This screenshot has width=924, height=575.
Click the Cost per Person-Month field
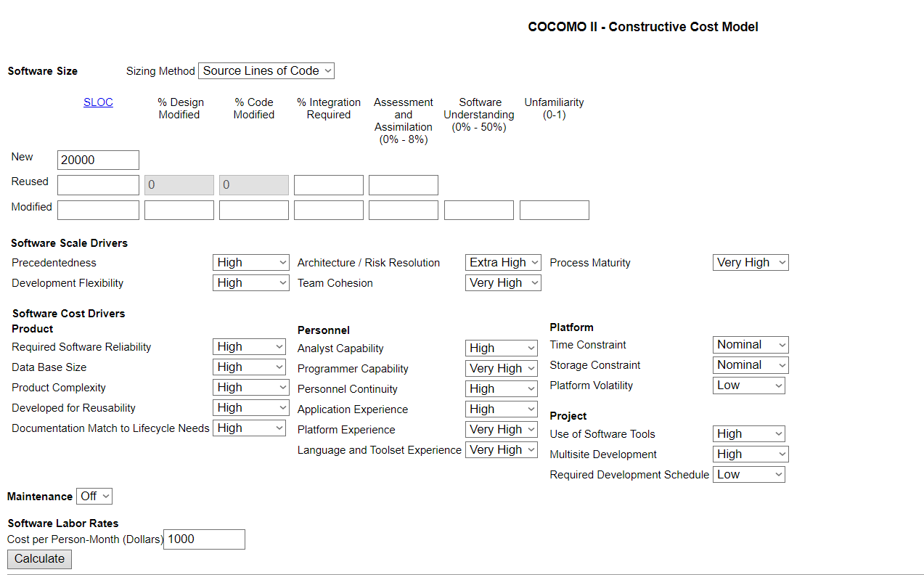click(204, 539)
